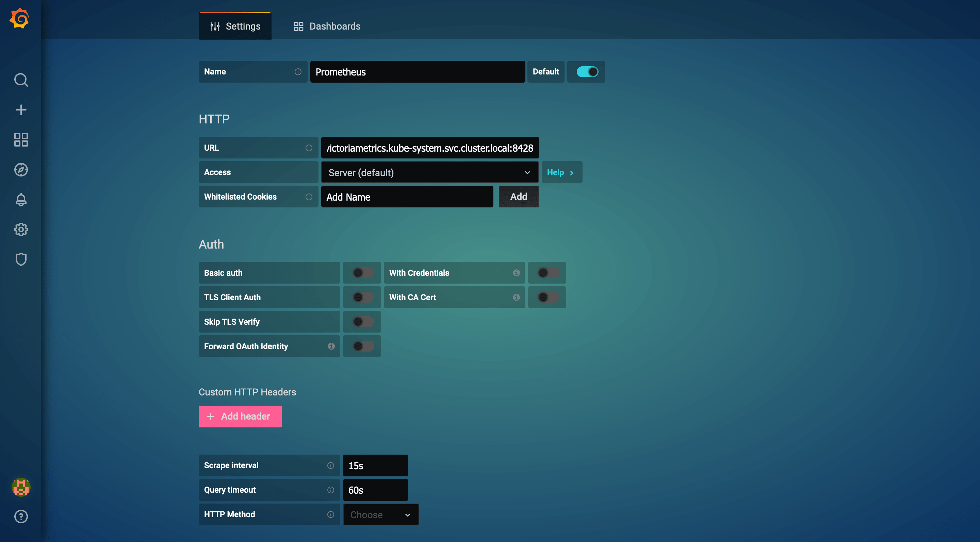Open the Help question mark icon
Screen dimensions: 980x542
[21, 516]
